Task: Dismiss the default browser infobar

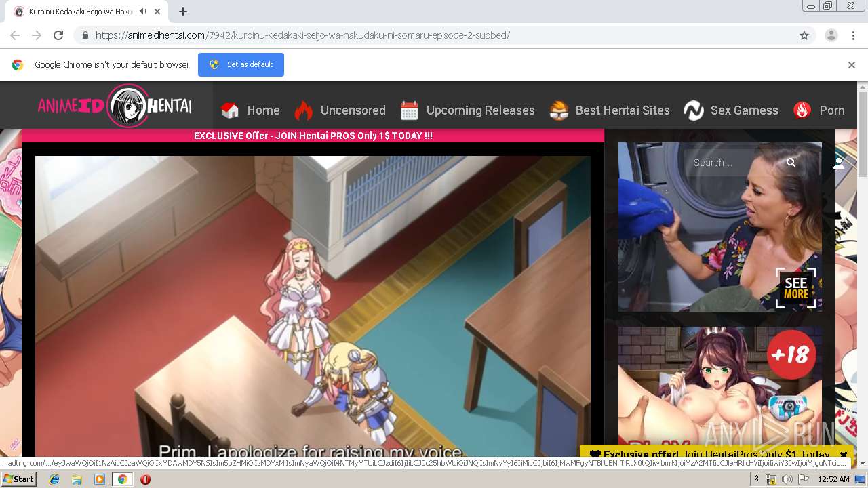Action: point(852,65)
